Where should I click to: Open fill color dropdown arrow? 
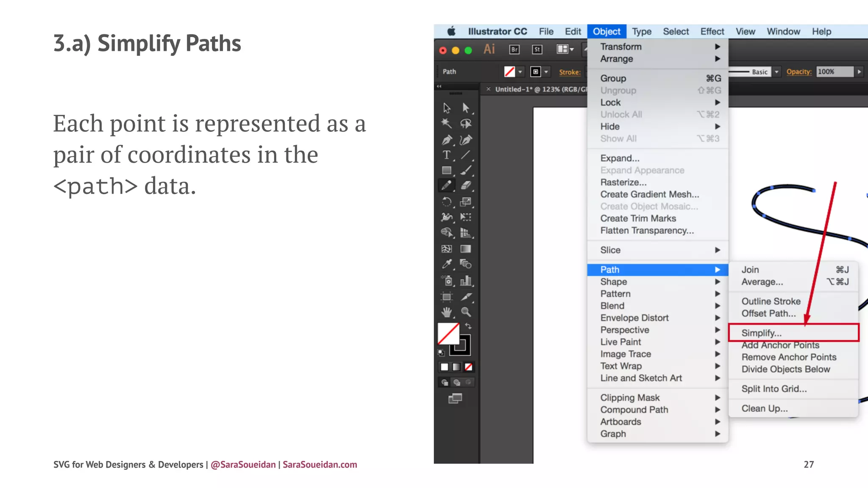(x=520, y=72)
